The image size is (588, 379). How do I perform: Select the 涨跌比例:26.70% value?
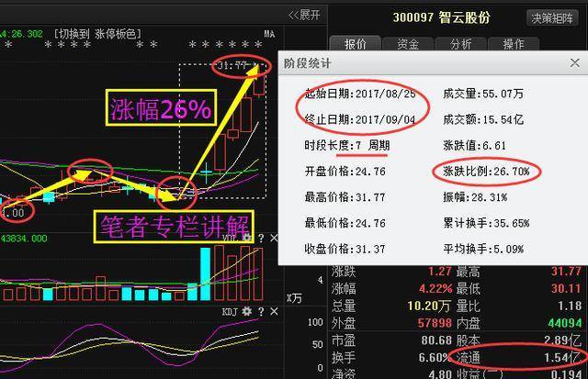tap(486, 172)
